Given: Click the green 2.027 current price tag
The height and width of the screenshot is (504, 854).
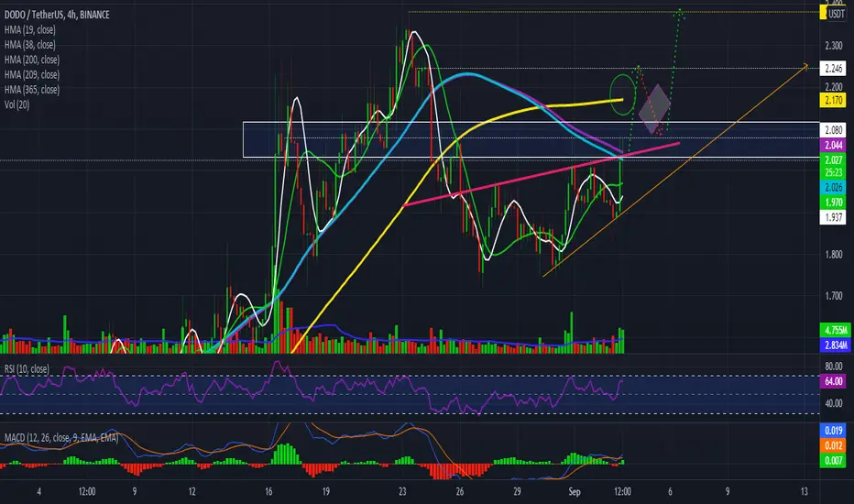Looking at the screenshot, I should 833,160.
